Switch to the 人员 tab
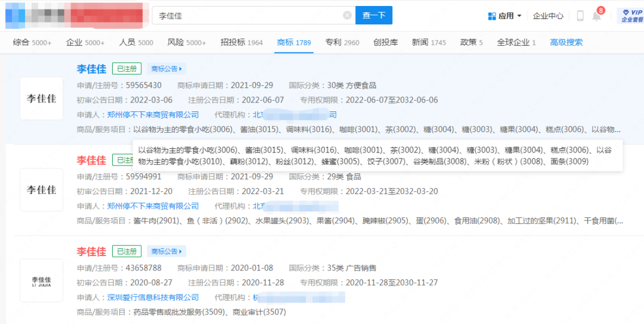Image resolution: width=644 pixels, height=324 pixels. tap(136, 42)
